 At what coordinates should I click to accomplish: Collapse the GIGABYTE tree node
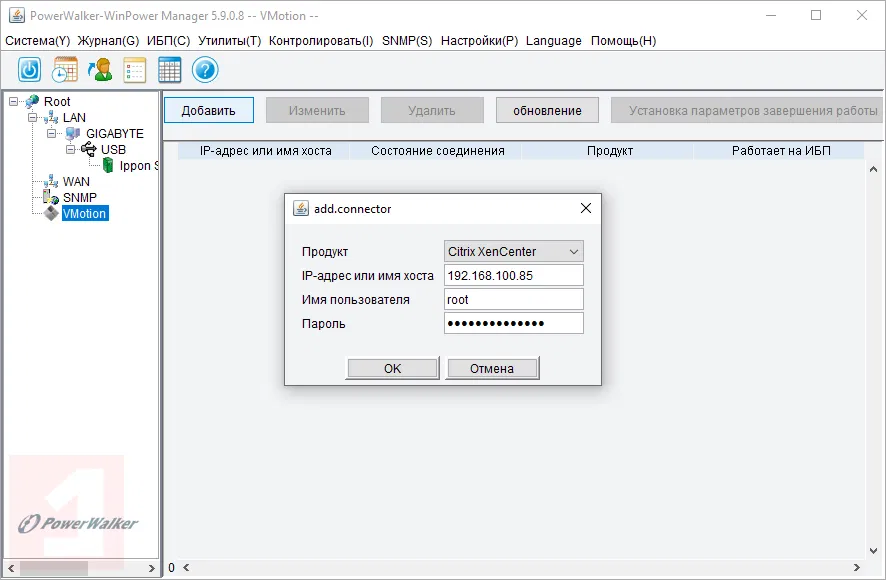51,134
